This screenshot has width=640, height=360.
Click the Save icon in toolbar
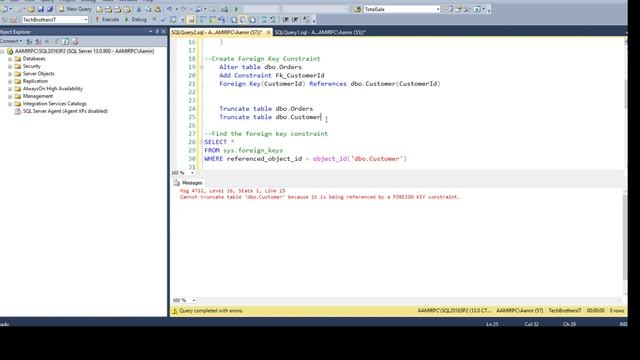(41, 9)
